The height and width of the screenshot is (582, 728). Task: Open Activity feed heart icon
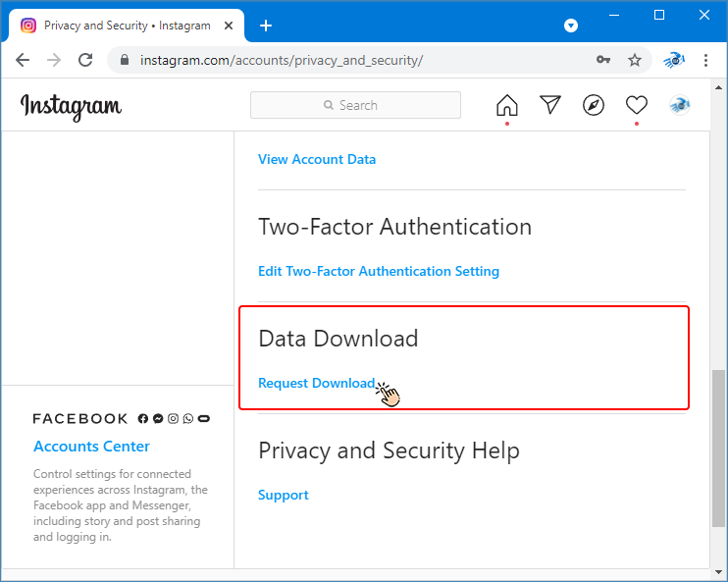coord(637,105)
